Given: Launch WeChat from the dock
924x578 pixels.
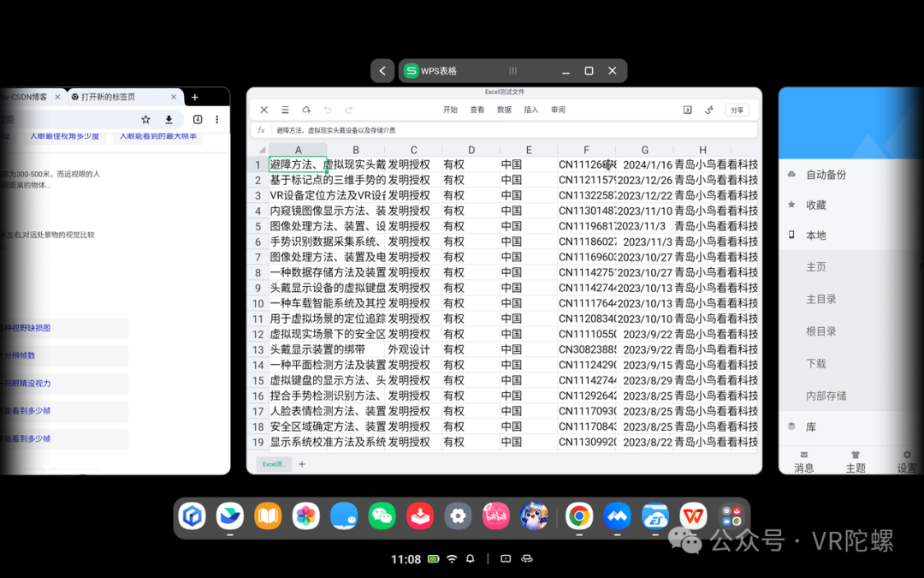Looking at the screenshot, I should pyautogui.click(x=382, y=516).
